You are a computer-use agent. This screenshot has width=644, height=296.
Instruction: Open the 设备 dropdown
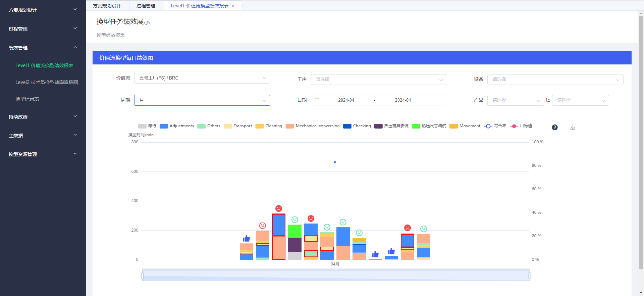pos(555,80)
